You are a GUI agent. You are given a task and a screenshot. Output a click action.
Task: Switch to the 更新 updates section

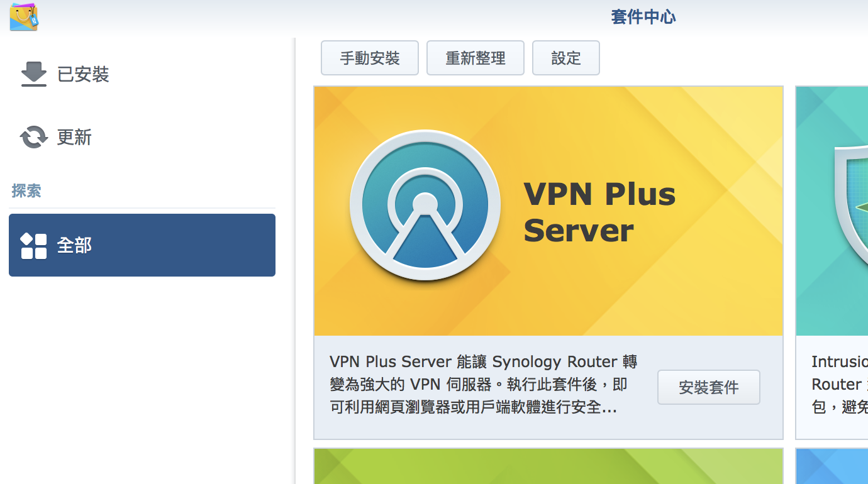coord(74,137)
